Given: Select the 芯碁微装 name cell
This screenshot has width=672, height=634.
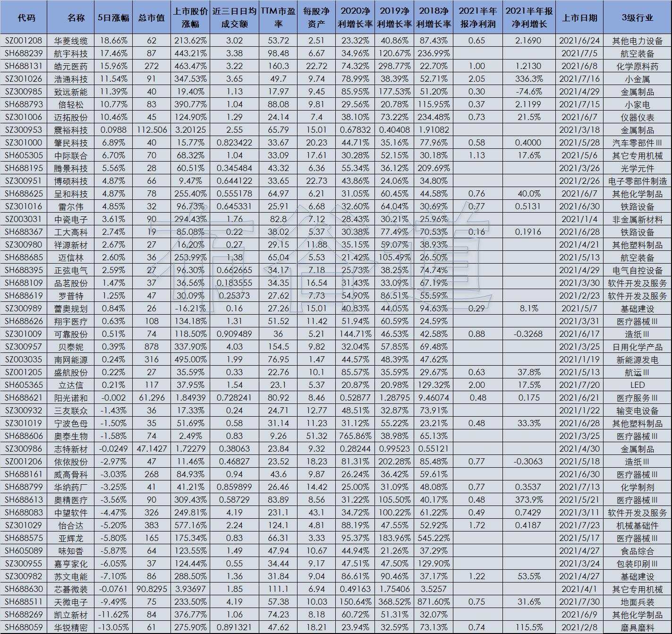Looking at the screenshot, I should [x=71, y=589].
